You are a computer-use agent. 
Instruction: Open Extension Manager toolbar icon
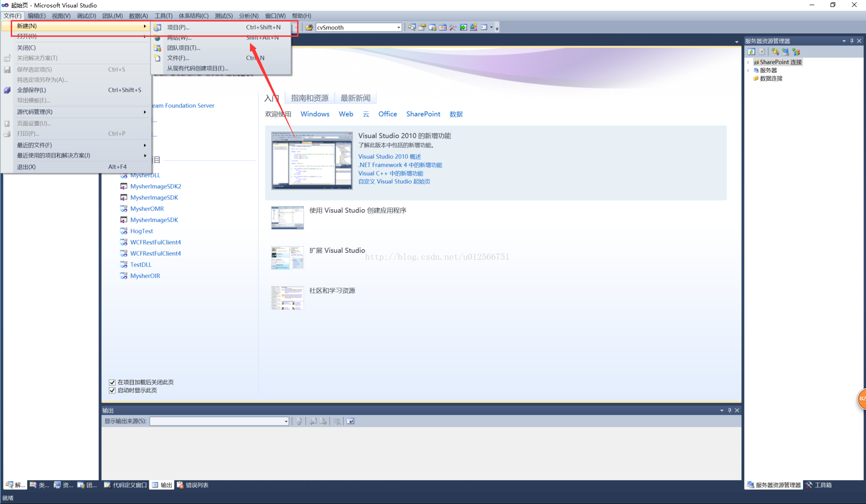click(x=473, y=28)
